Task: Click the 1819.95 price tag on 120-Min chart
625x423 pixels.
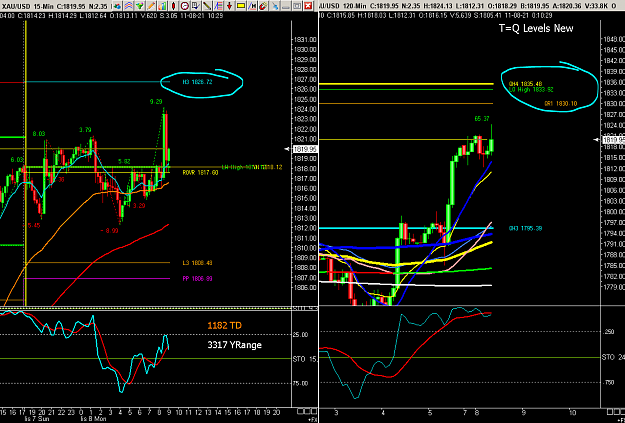Action: coord(613,140)
